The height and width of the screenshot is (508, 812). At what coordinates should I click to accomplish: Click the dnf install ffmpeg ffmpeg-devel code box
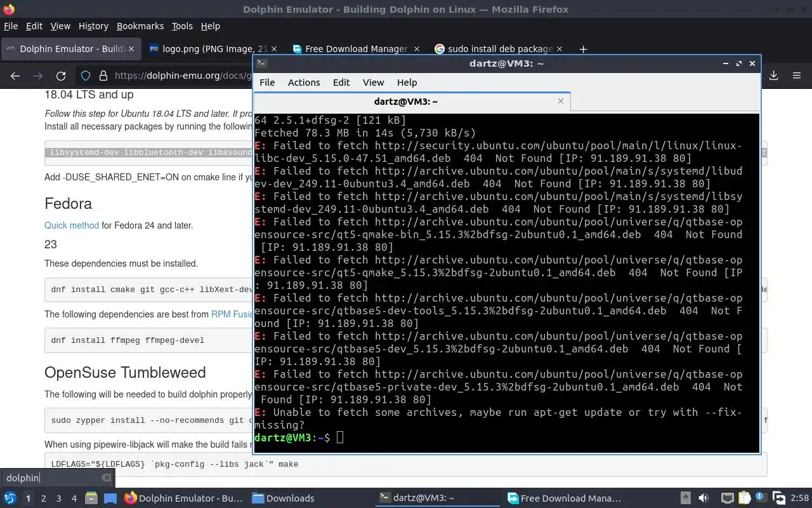click(x=150, y=340)
